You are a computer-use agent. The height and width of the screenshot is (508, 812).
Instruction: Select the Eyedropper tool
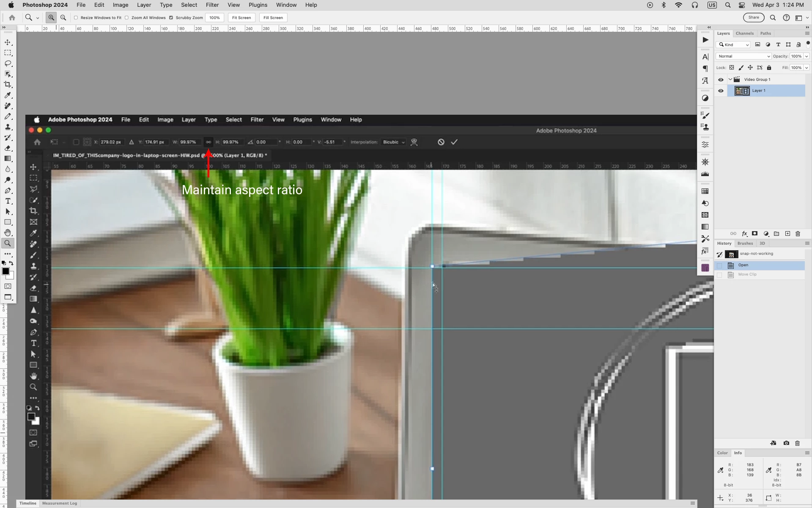point(8,95)
